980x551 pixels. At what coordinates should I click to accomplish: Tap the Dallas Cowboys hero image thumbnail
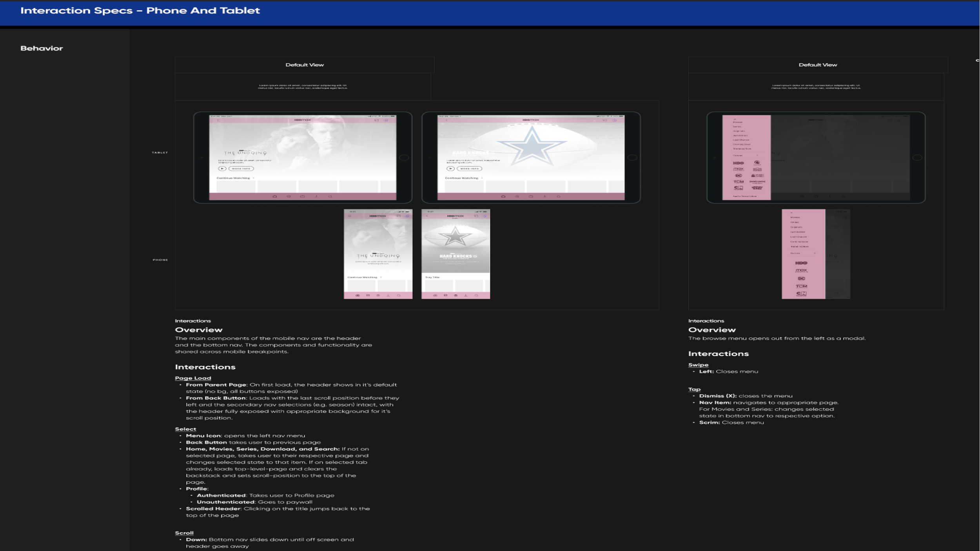point(455,236)
